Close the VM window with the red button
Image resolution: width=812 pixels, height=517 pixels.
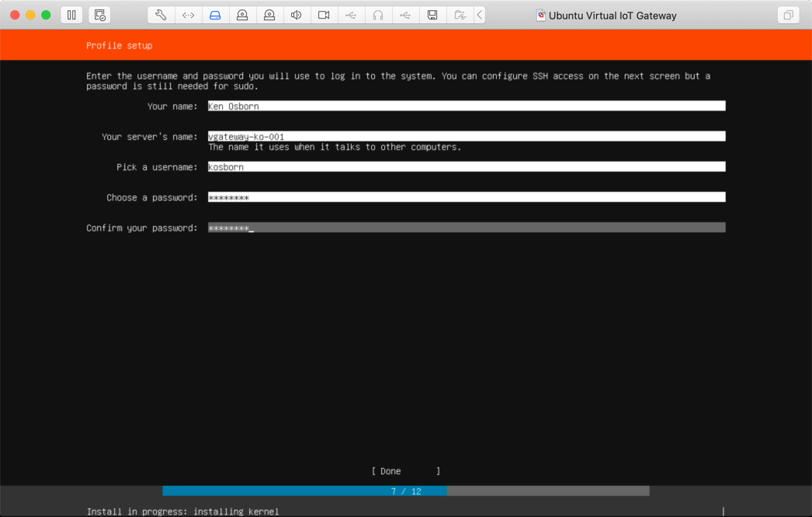coord(15,15)
